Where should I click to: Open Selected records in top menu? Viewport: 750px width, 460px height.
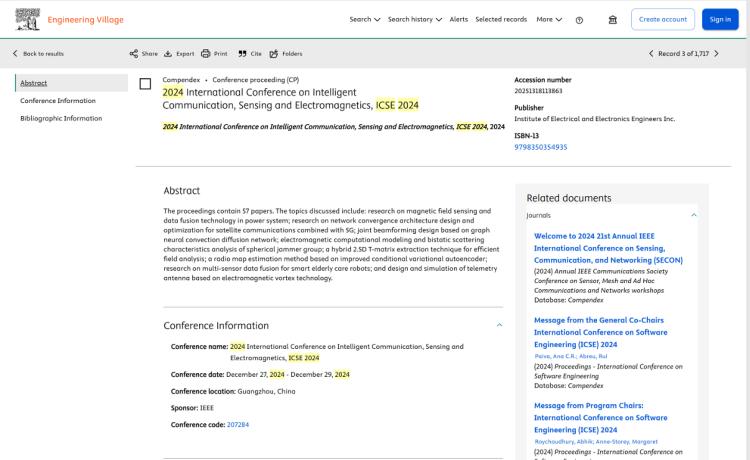(x=500, y=19)
